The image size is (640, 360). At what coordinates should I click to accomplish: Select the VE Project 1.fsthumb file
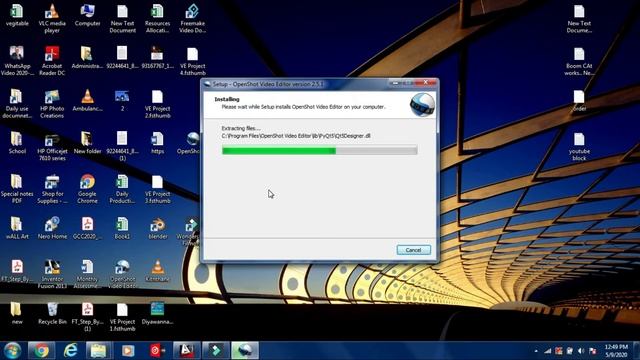click(122, 317)
